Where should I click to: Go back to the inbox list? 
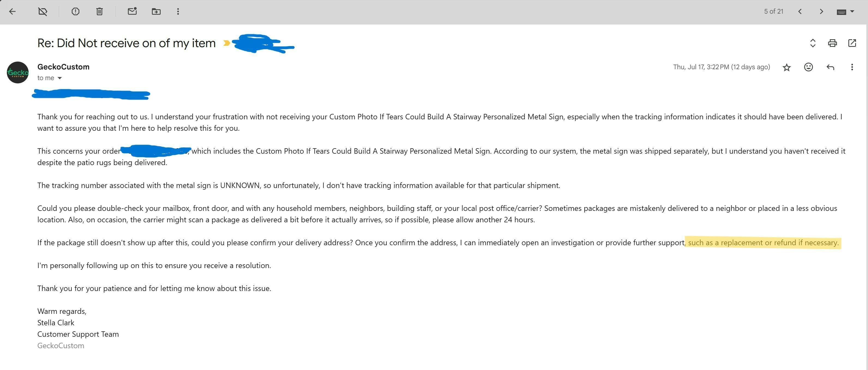[13, 11]
